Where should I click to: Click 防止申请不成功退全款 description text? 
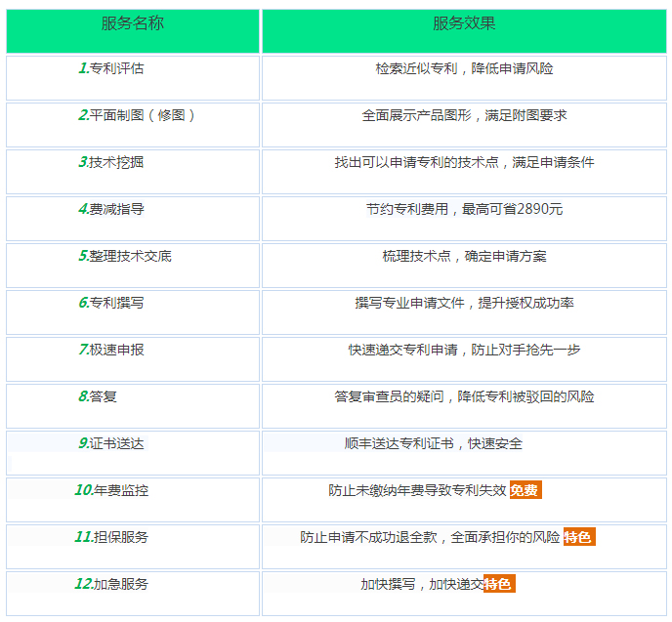[368, 537]
